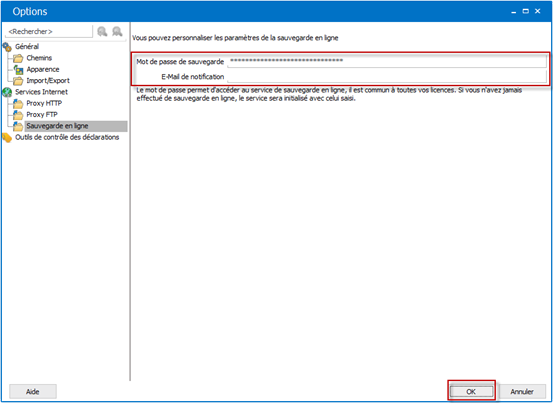
Task: Click the search next icon beside Rechercher
Action: (117, 31)
